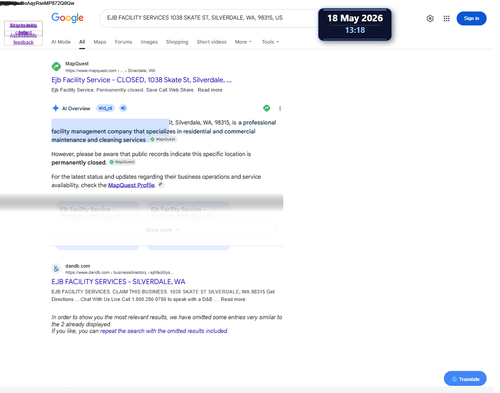Expand AI Overview with Show more

click(x=163, y=230)
